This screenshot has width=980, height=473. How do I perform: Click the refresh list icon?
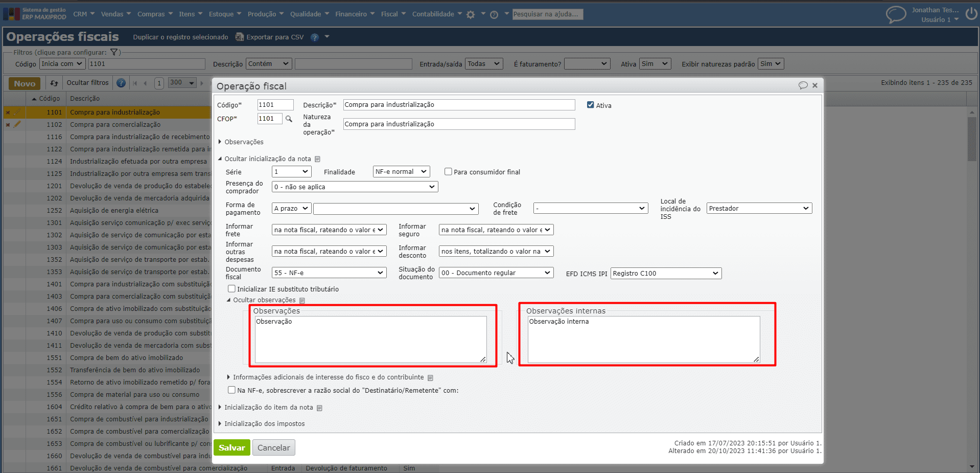54,83
